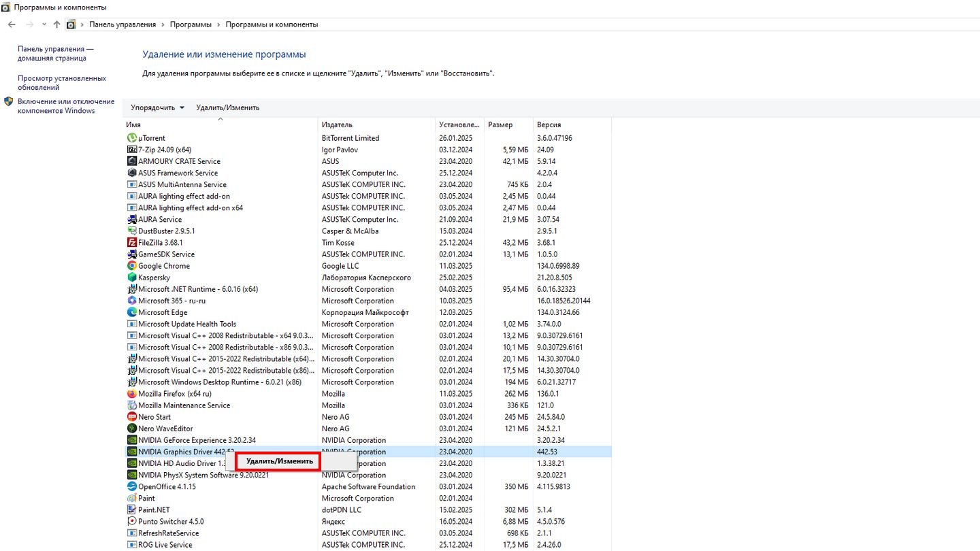This screenshot has height=551, width=980.
Task: Select Microsoft .NET Runtime - 6.0.16 (x64)
Action: click(367, 289)
